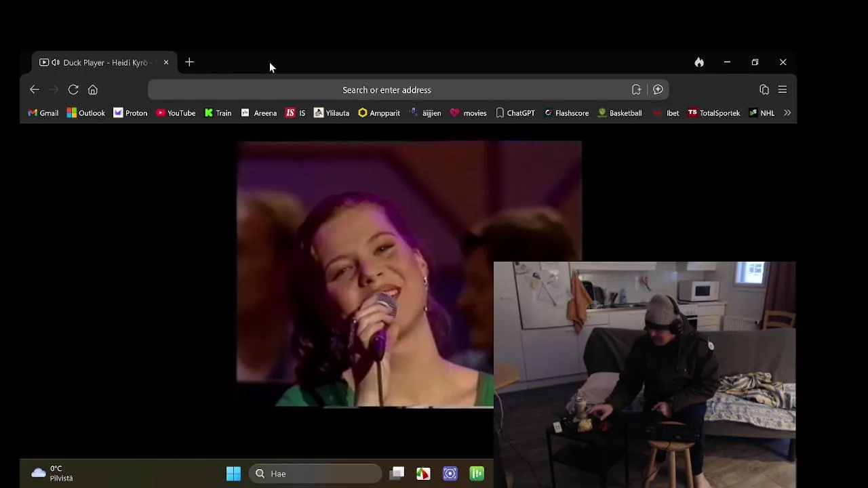868x488 pixels.
Task: Open the Basketball bookmark
Action: (619, 113)
